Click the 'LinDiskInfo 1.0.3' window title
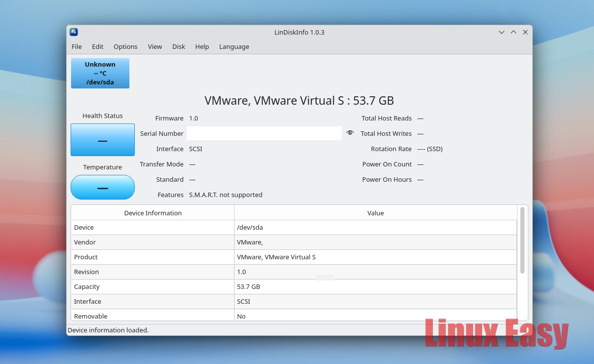 pos(299,32)
